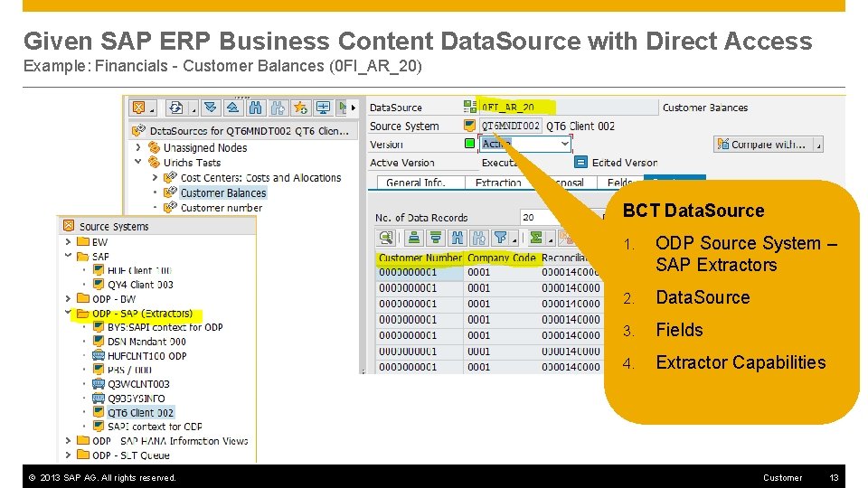Select Customer Balances in the DataSources tree

[223, 192]
